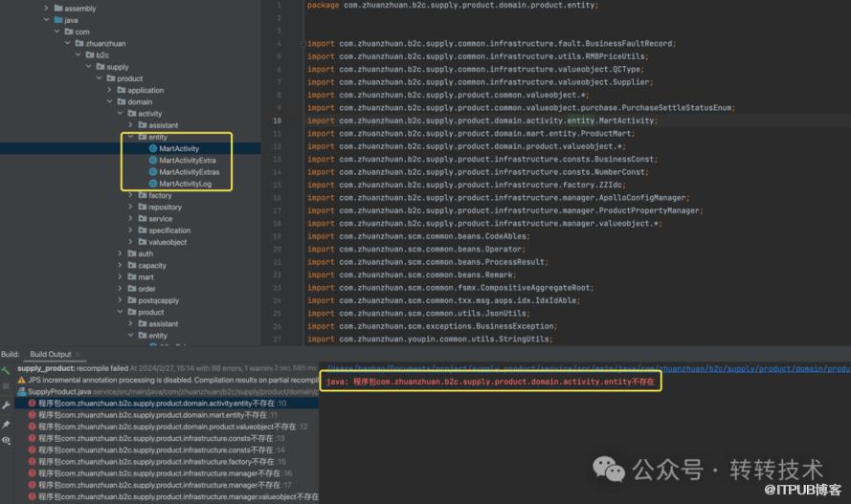Toggle the eye view-options icon in Build panel
Screen dimensions: 851x504
pos(6,440)
